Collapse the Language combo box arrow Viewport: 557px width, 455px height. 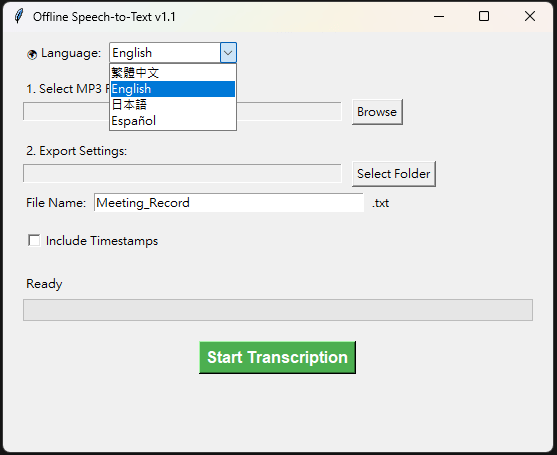coord(228,53)
